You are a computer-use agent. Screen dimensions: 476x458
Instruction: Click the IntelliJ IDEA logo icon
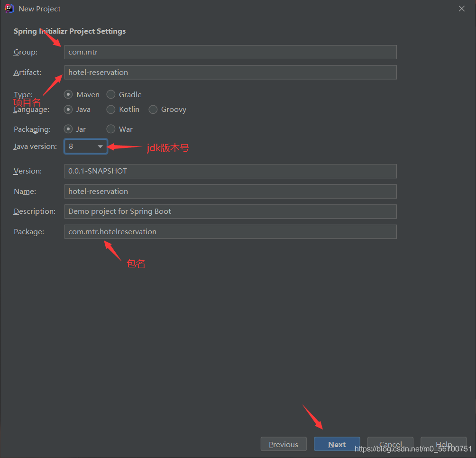(x=9, y=9)
